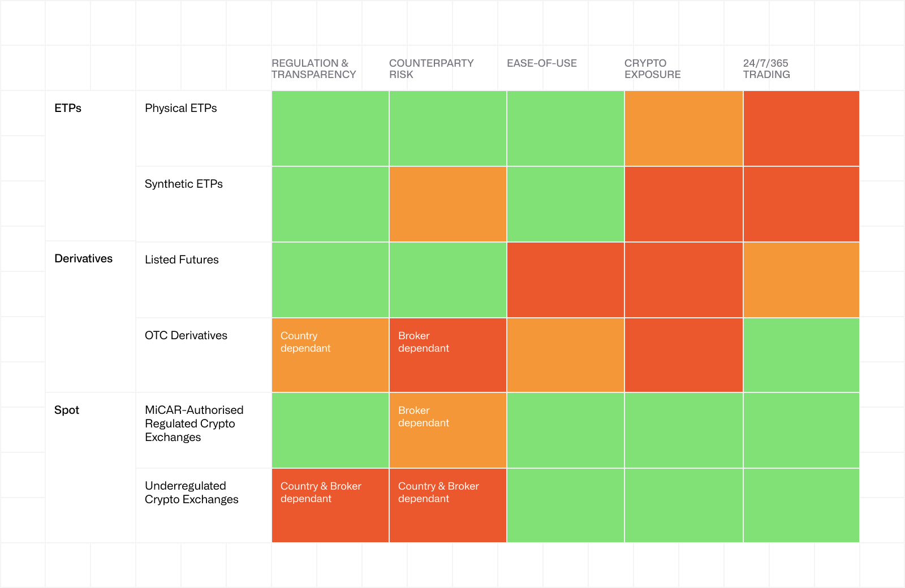This screenshot has width=905, height=588.
Task: Select the "EASE-OF-USE" column header
Action: [541, 63]
